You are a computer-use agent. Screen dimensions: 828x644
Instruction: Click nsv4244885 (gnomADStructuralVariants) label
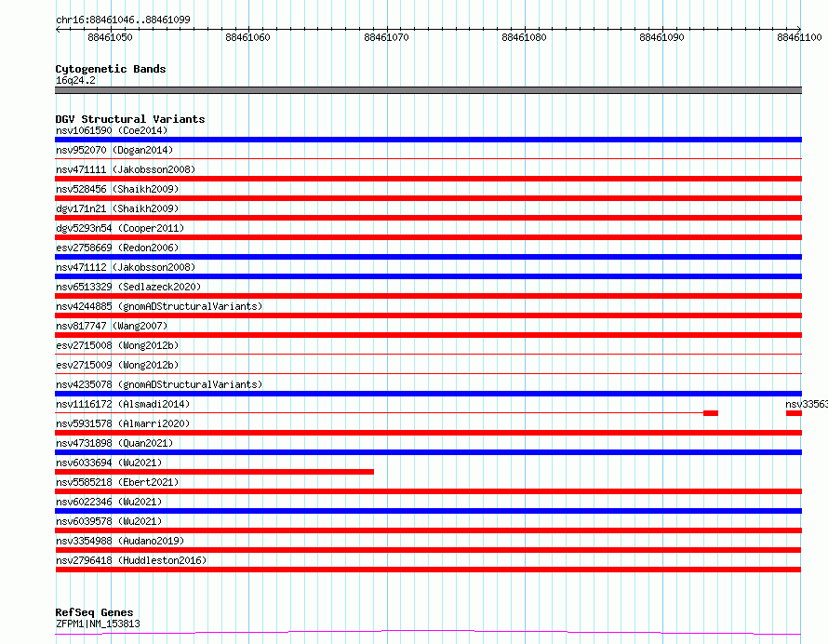tap(159, 306)
